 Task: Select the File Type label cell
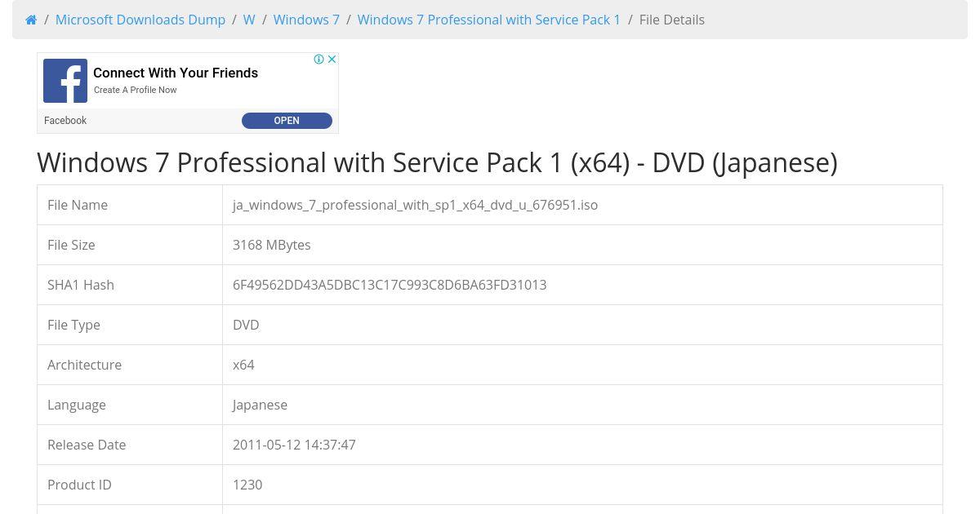point(130,325)
